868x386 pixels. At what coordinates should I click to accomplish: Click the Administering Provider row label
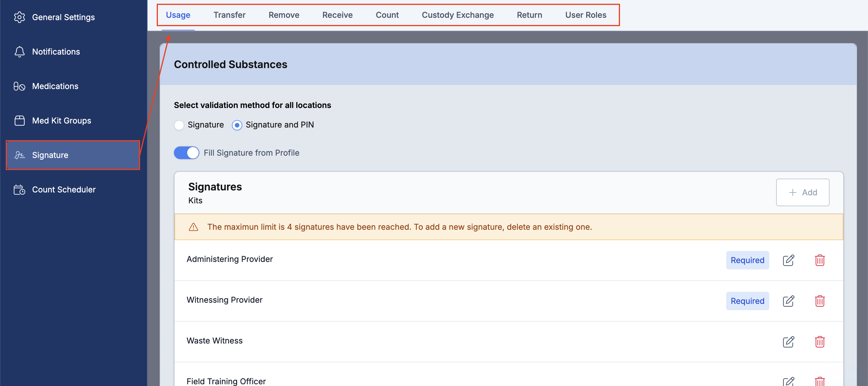point(229,259)
